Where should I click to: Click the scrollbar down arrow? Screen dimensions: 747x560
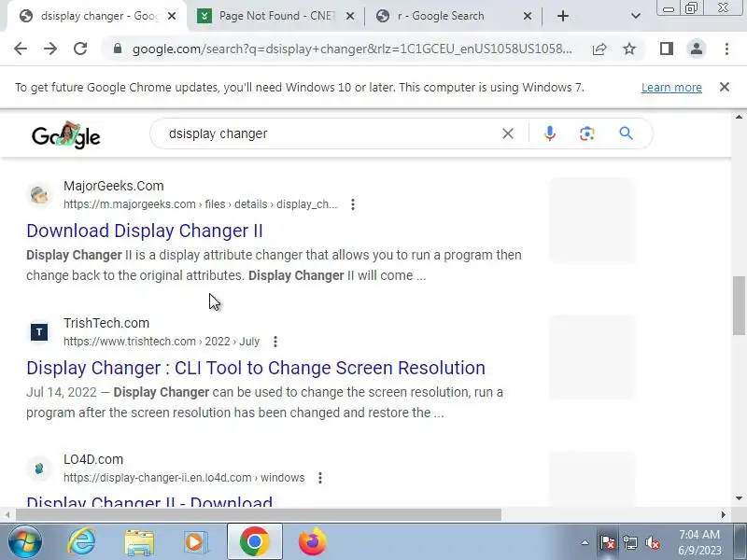739,498
